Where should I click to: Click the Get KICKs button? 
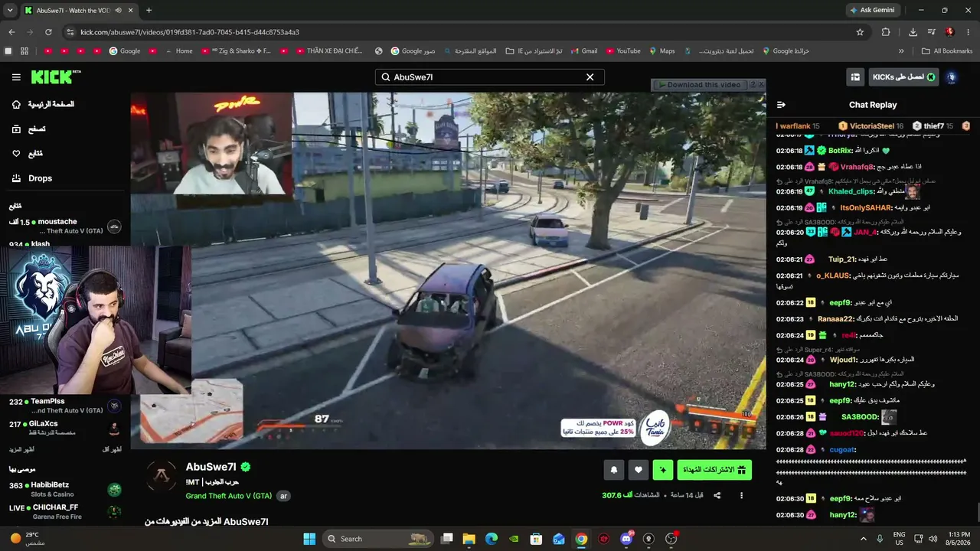(903, 77)
